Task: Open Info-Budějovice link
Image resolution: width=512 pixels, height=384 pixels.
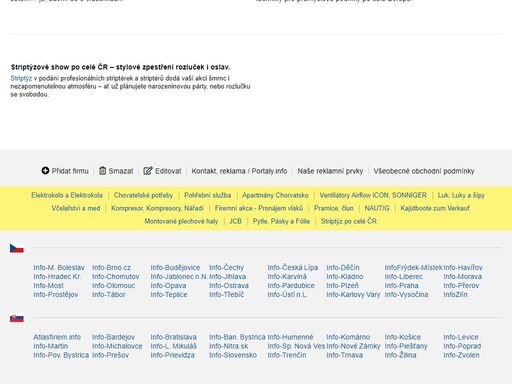Action: (x=175, y=268)
